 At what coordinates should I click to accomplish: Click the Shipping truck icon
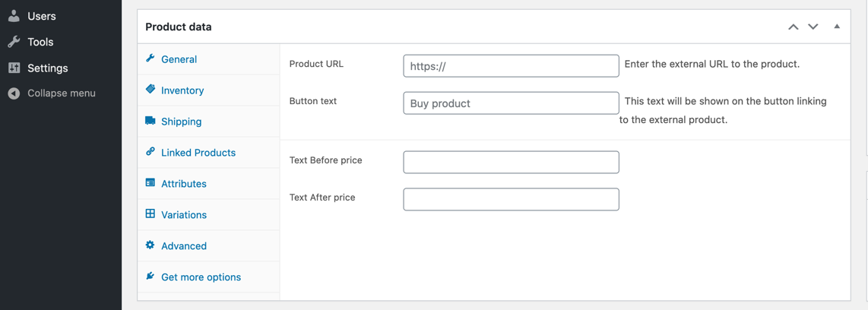click(x=150, y=121)
